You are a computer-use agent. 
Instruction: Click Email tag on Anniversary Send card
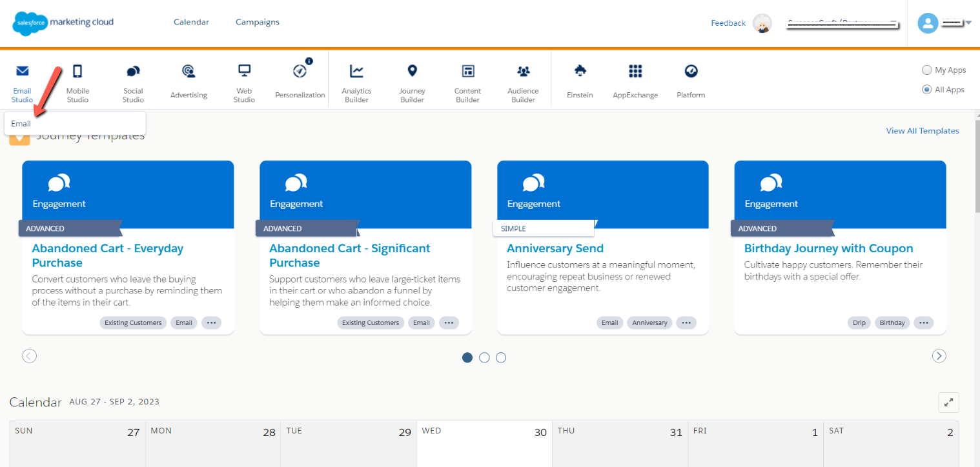coord(609,323)
